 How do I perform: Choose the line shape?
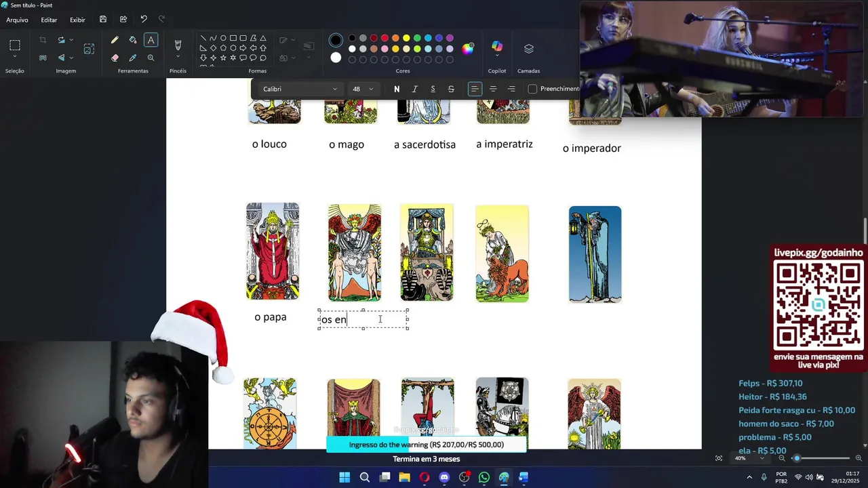(203, 38)
